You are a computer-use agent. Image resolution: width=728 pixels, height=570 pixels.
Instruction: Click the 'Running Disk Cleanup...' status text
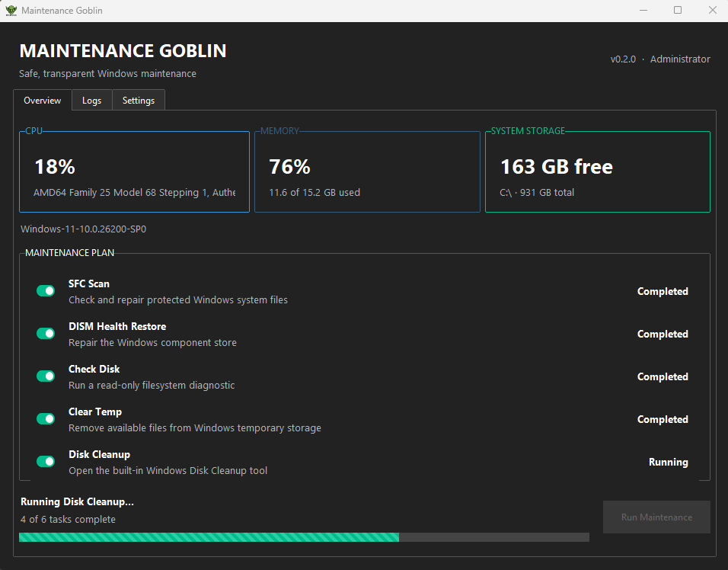[x=77, y=501]
